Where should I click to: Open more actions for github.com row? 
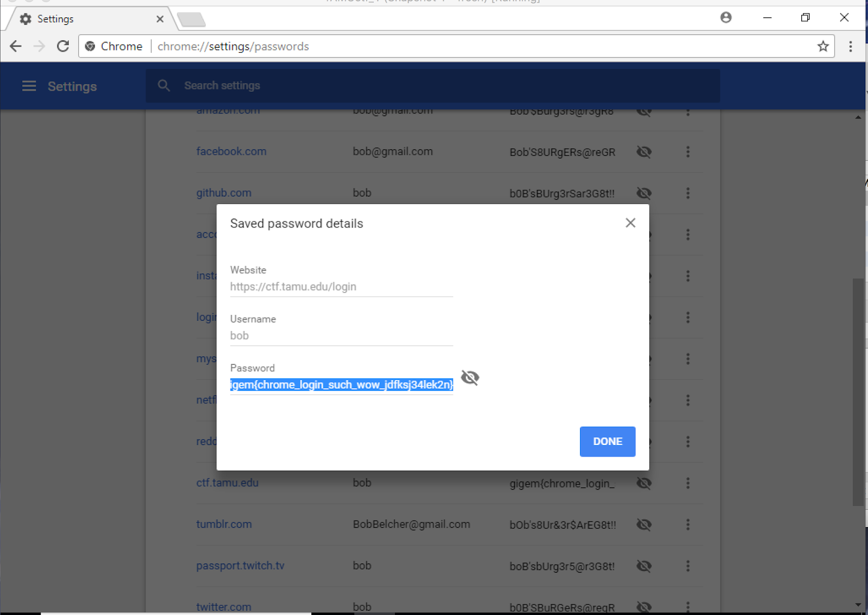coord(688,193)
